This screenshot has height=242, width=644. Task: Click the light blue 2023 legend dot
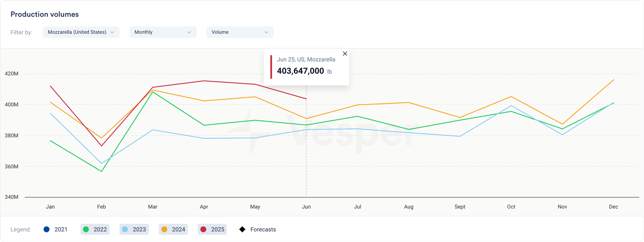[125, 230]
